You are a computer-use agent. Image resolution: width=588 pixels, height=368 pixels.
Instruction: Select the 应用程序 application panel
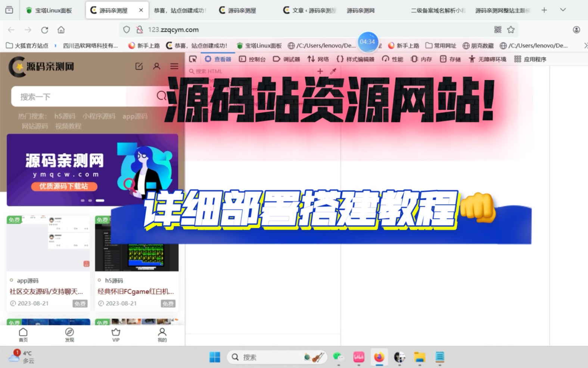pos(530,59)
